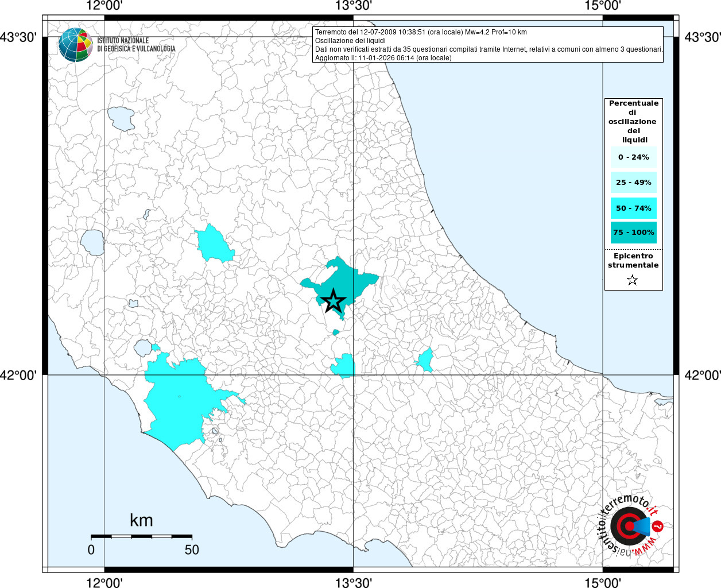Screen dimensions: 721x588
Task: Click top axis label 15°00'
Action: (603, 6)
